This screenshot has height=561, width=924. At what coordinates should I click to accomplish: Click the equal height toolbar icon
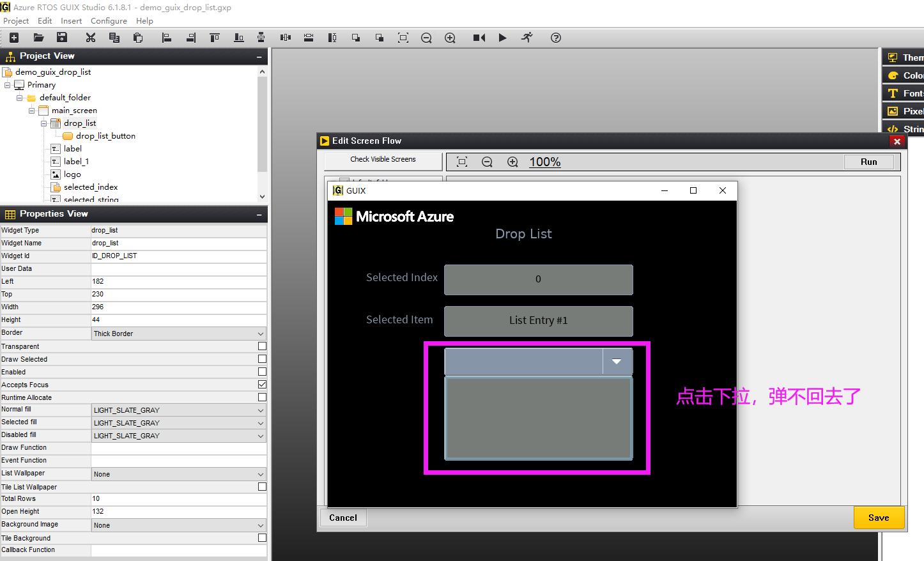point(332,38)
